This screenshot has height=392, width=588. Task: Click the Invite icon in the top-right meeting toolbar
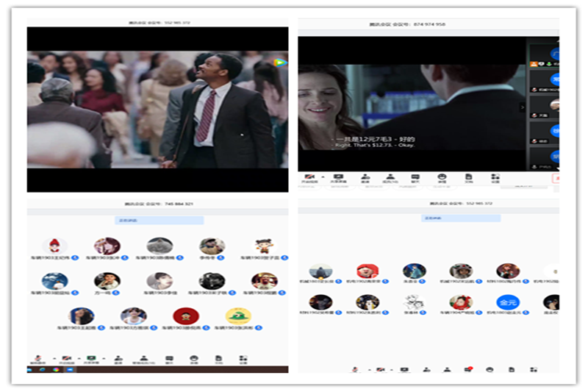pyautogui.click(x=365, y=178)
